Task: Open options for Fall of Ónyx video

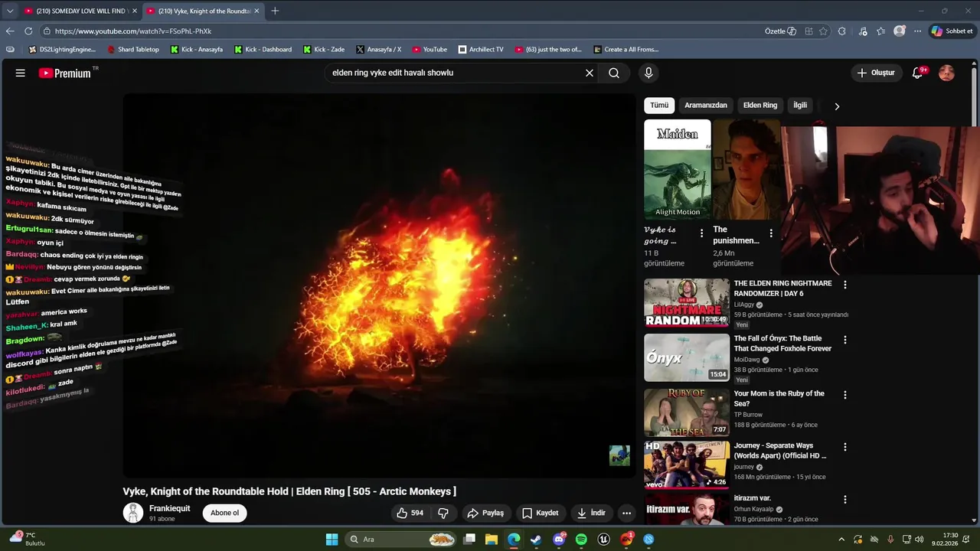Action: [x=845, y=340]
